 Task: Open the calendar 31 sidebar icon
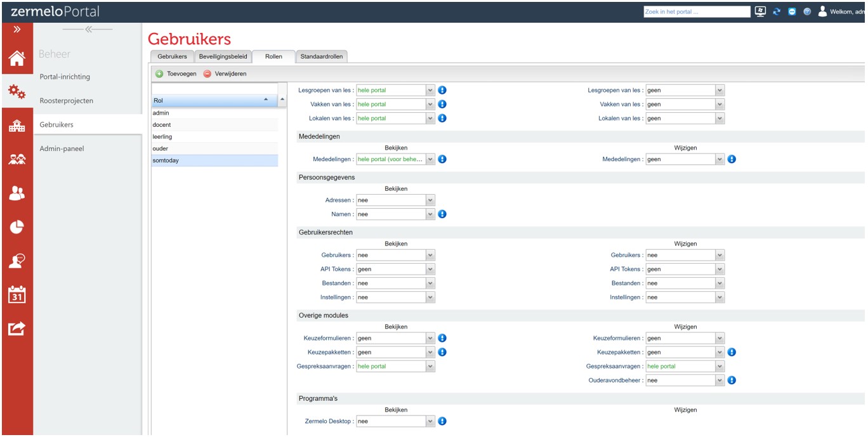[x=16, y=295]
